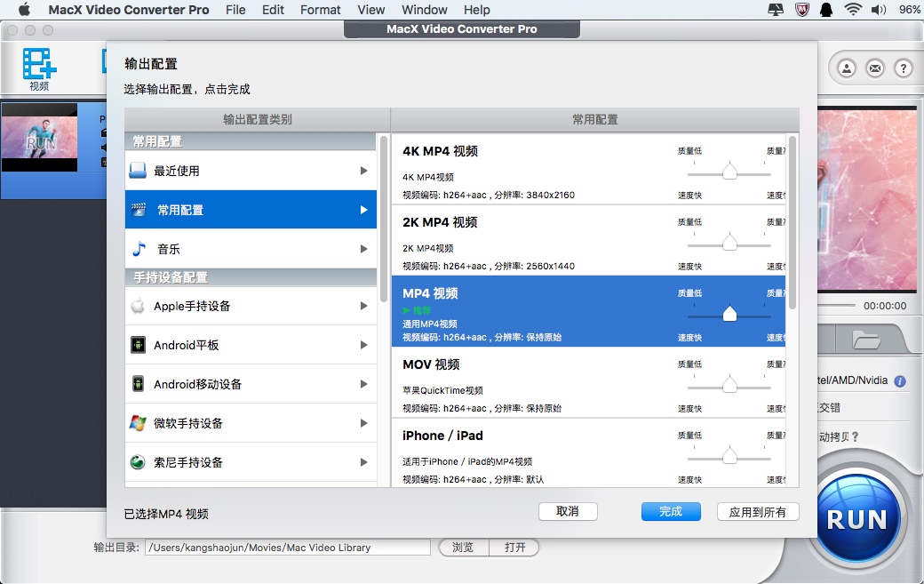
Task: Click the Android tablet icon
Action: 138,345
